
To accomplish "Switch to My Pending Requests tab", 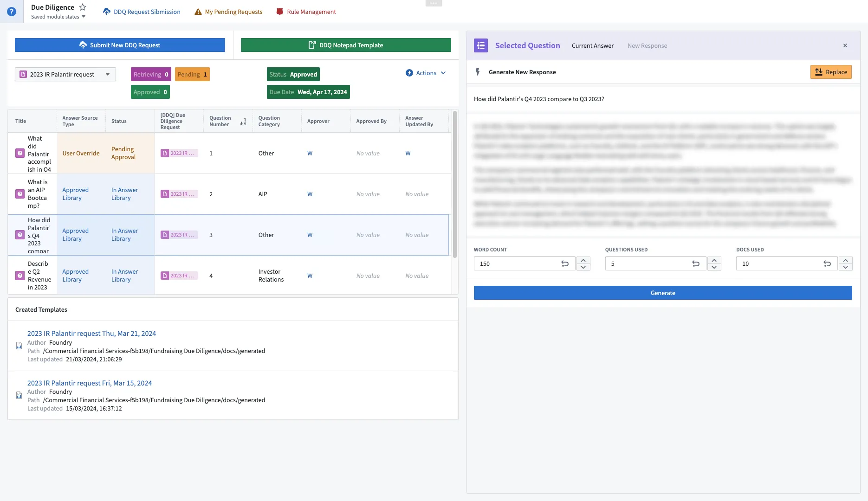I will tap(228, 12).
